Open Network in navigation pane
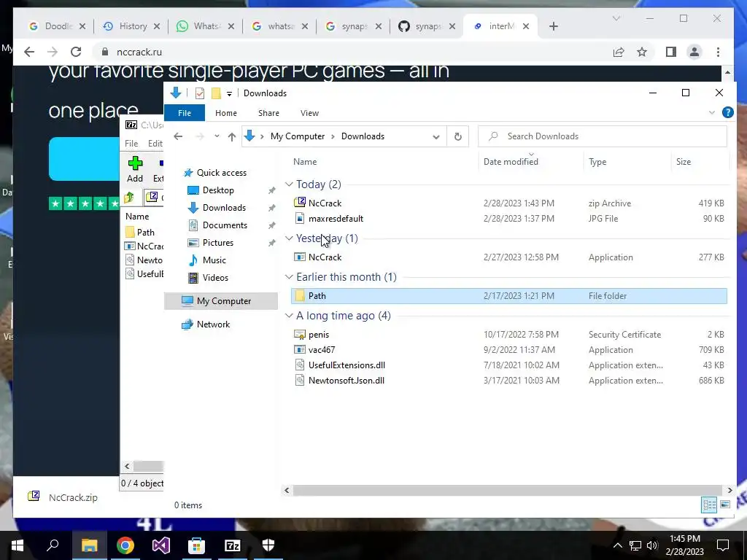 coord(213,324)
